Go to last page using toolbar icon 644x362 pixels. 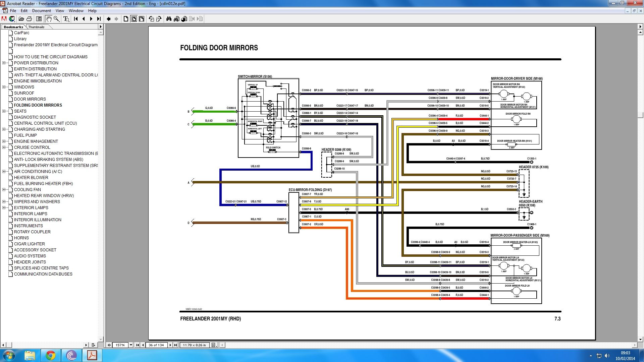99,19
